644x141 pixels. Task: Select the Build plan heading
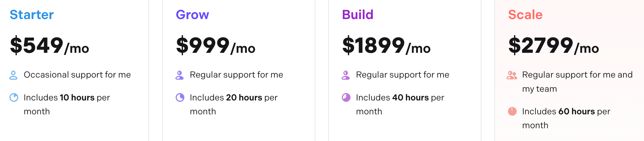[x=358, y=15]
